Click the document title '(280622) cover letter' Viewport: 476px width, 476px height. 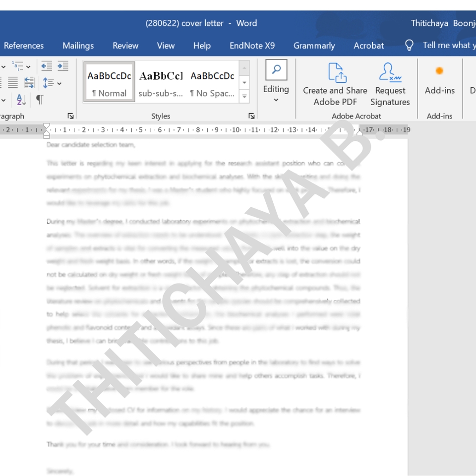click(184, 23)
